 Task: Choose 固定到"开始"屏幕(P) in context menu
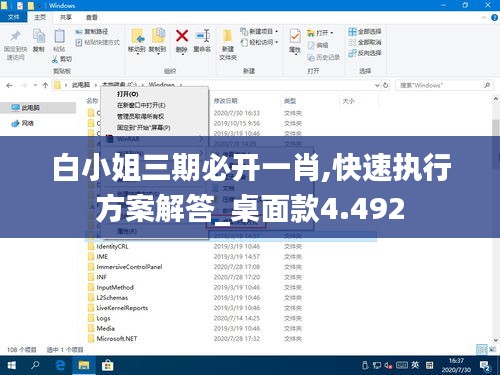pos(144,128)
